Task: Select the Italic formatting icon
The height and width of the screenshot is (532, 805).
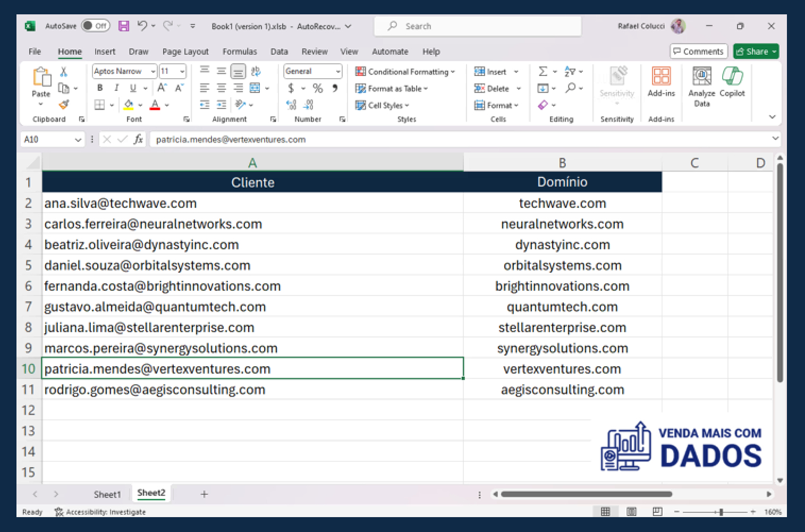Action: [x=115, y=88]
